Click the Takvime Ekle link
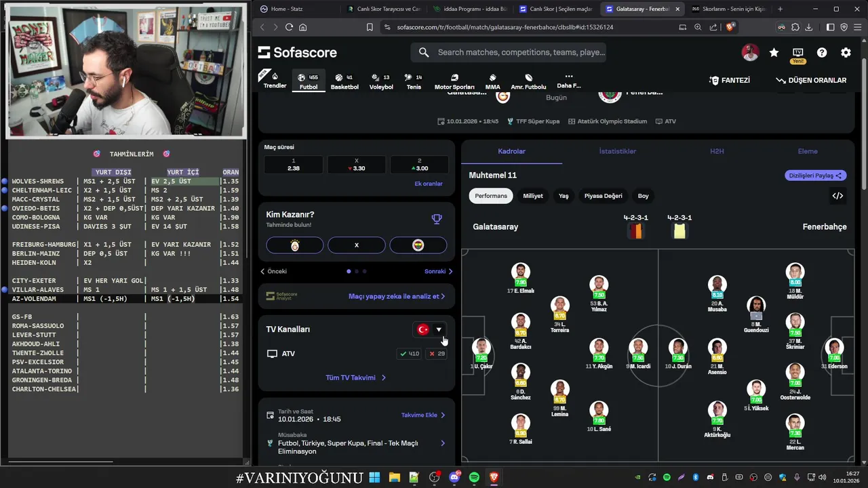The image size is (868, 488). click(x=423, y=415)
